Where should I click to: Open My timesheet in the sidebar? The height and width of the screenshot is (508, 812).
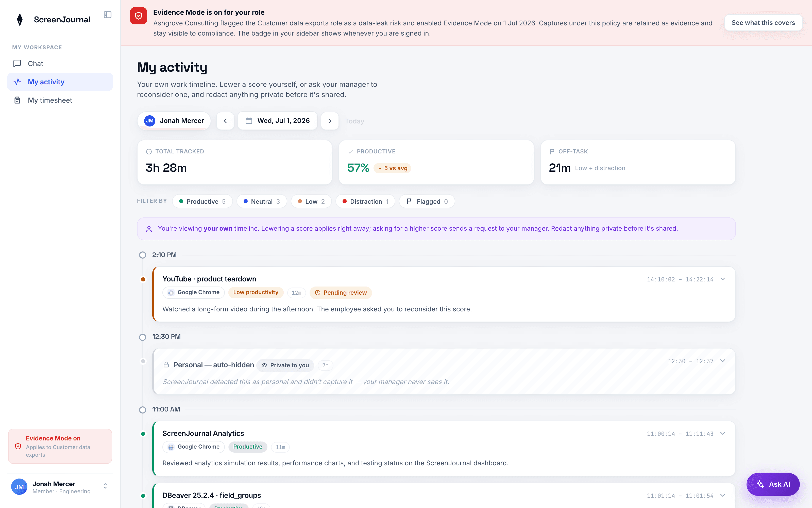(x=60, y=100)
